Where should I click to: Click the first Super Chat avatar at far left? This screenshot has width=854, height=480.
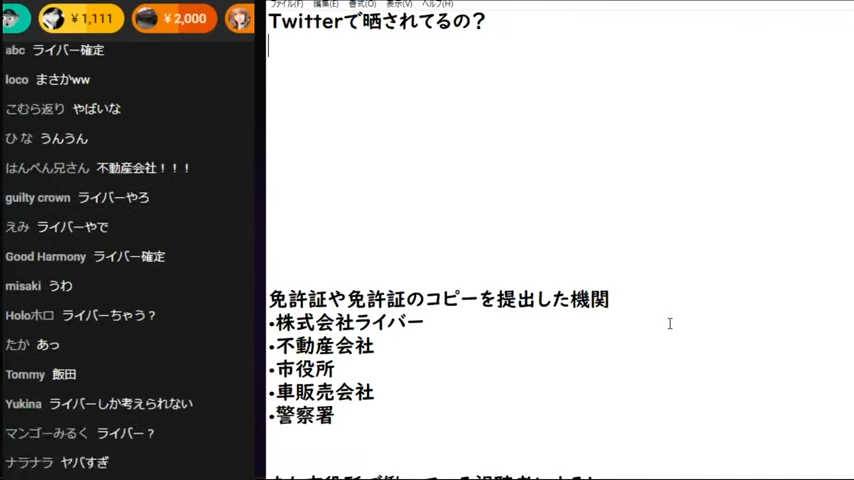click(11, 17)
